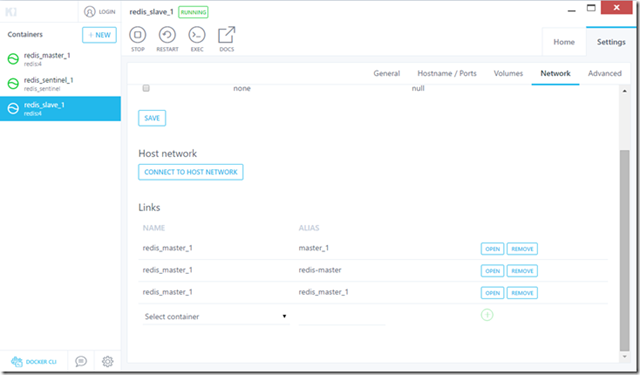The image size is (640, 375).
Task: Open Docker CLI from the bottom bar
Action: click(34, 362)
